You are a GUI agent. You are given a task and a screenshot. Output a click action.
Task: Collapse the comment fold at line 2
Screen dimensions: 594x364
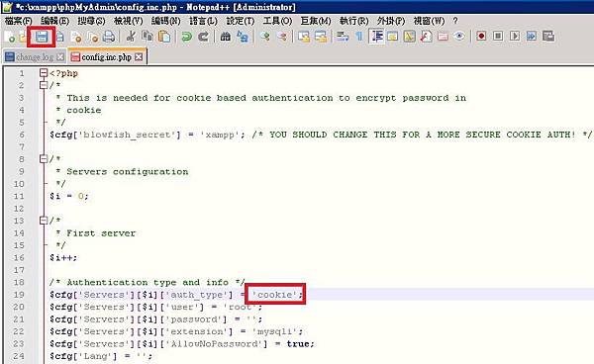coord(44,85)
